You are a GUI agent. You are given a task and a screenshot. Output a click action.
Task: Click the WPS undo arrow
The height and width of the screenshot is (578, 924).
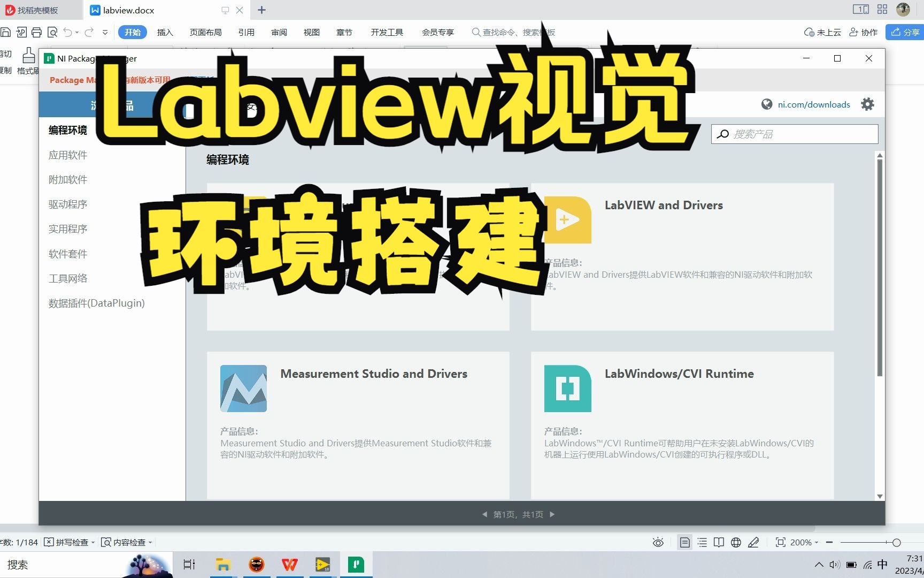pos(67,32)
